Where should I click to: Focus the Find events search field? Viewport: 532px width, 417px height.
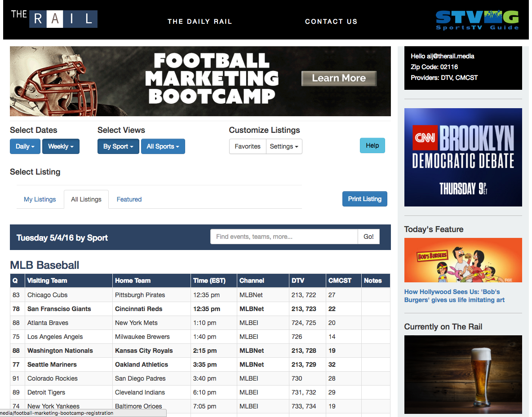[x=284, y=237]
